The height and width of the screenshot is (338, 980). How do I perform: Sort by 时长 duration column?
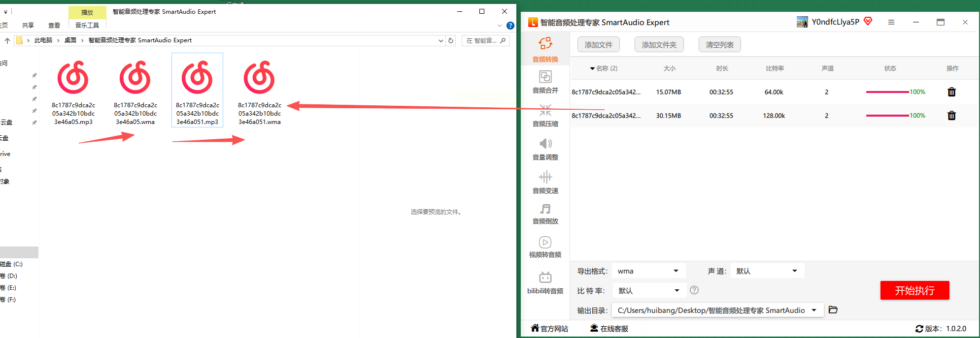(722, 68)
